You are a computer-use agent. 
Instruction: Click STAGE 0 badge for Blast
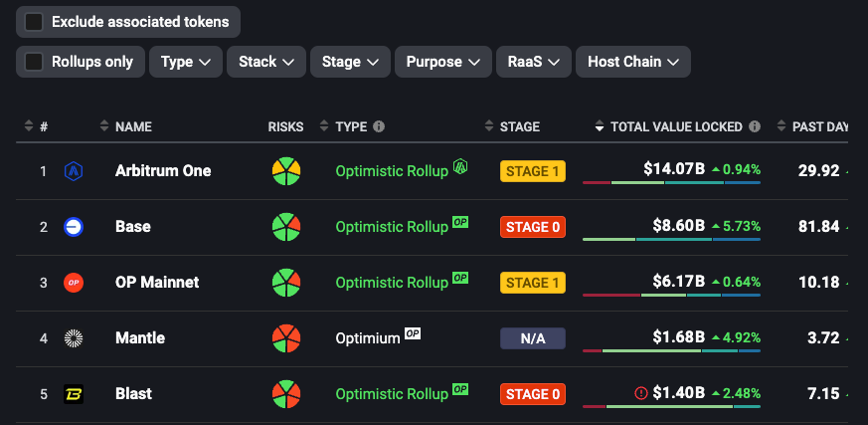click(x=533, y=394)
